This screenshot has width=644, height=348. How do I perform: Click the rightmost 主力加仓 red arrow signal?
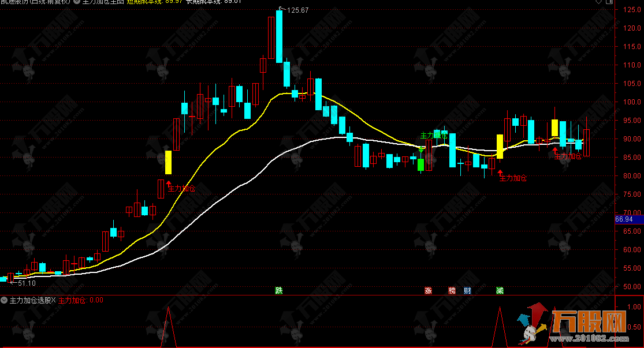(x=554, y=150)
